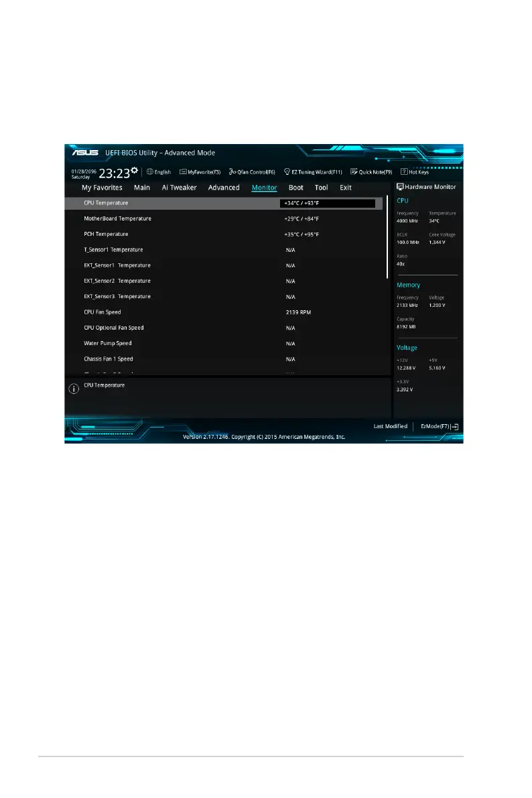
Task: Click the +29°C / +84°F value
Action: click(302, 219)
